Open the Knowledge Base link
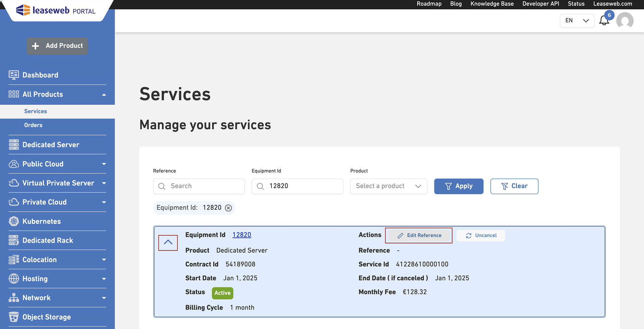Screen dimensions: 644x329 pyautogui.click(x=492, y=4)
